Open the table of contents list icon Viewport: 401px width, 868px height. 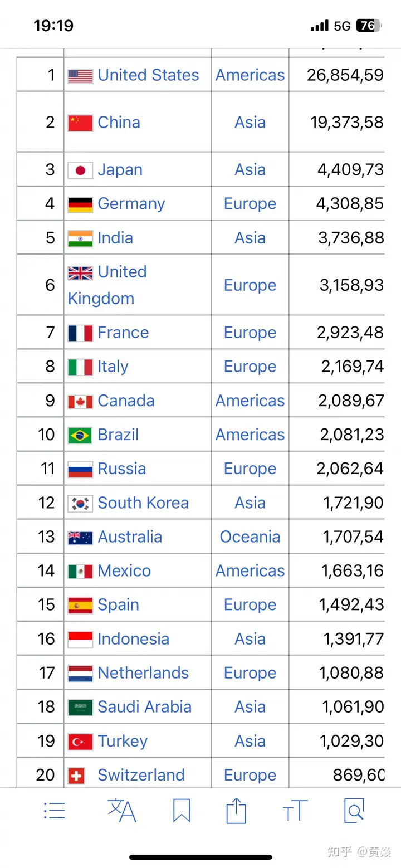pyautogui.click(x=55, y=811)
